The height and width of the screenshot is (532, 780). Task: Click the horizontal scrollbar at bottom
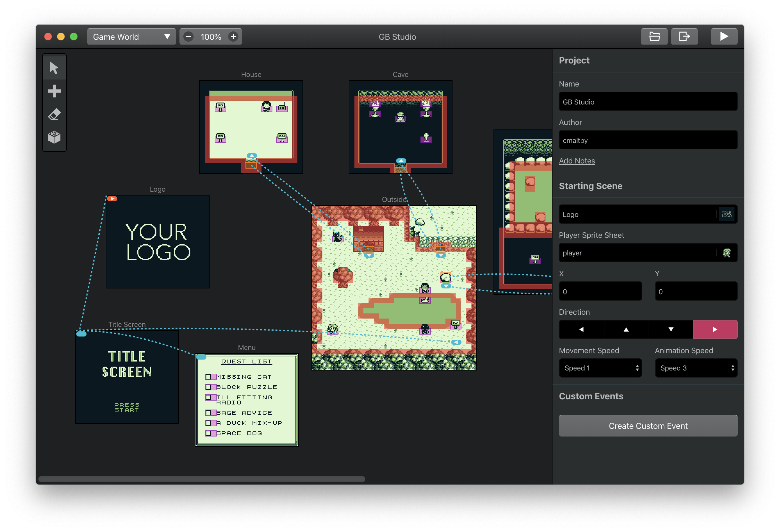coord(202,479)
